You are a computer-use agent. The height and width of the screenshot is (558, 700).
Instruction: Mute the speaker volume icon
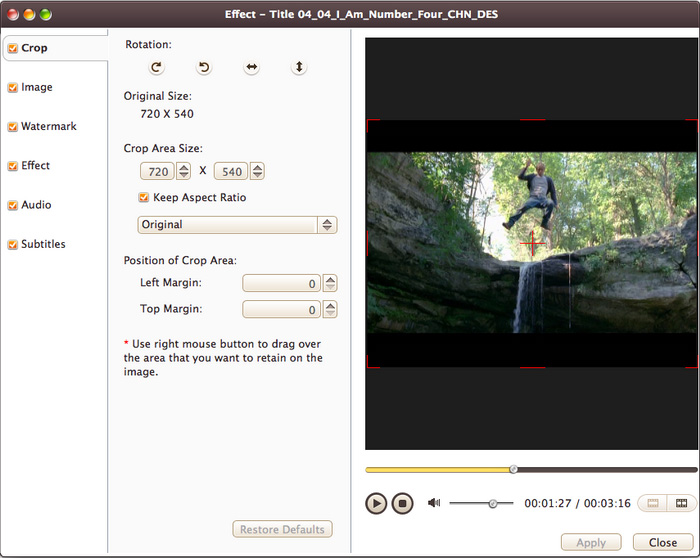click(x=434, y=503)
